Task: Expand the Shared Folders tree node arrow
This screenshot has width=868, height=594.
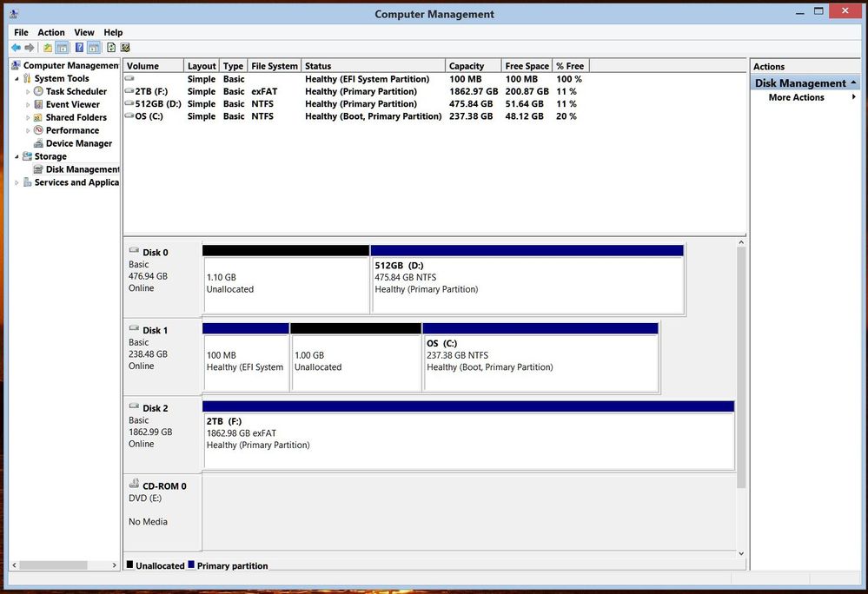Action: pos(28,118)
